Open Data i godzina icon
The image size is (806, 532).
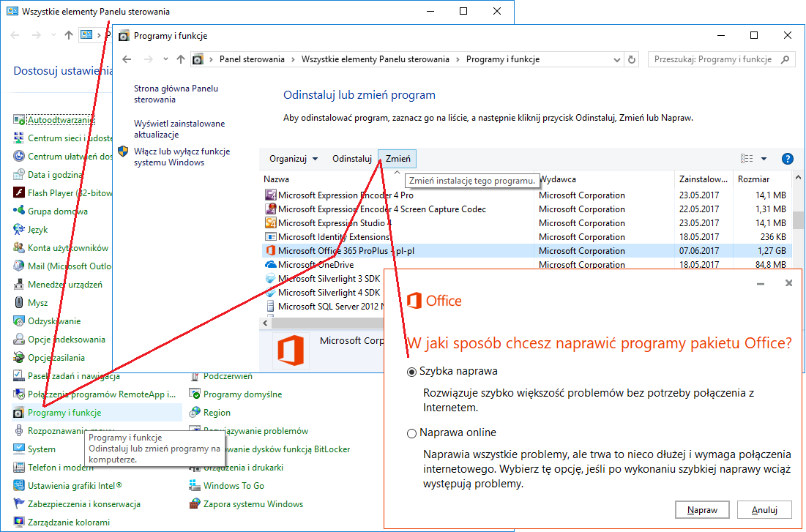19,175
